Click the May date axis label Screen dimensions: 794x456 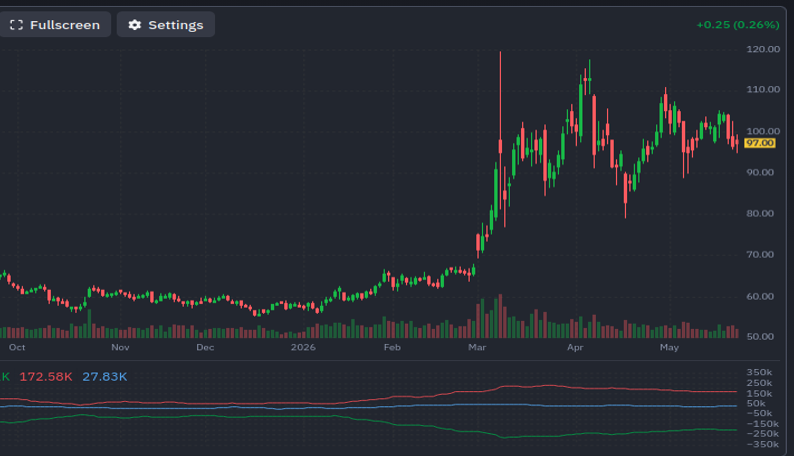point(669,347)
